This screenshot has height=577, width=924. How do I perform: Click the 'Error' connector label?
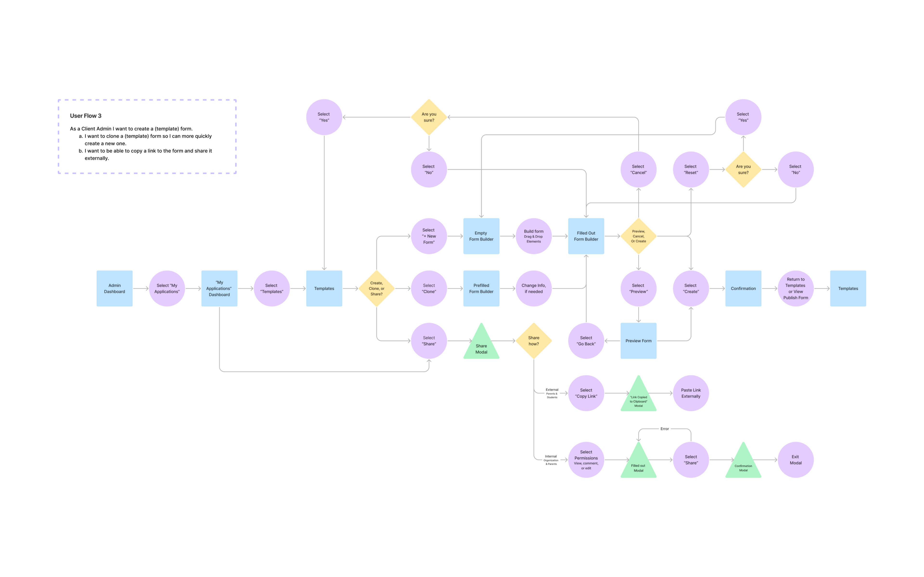pos(664,429)
